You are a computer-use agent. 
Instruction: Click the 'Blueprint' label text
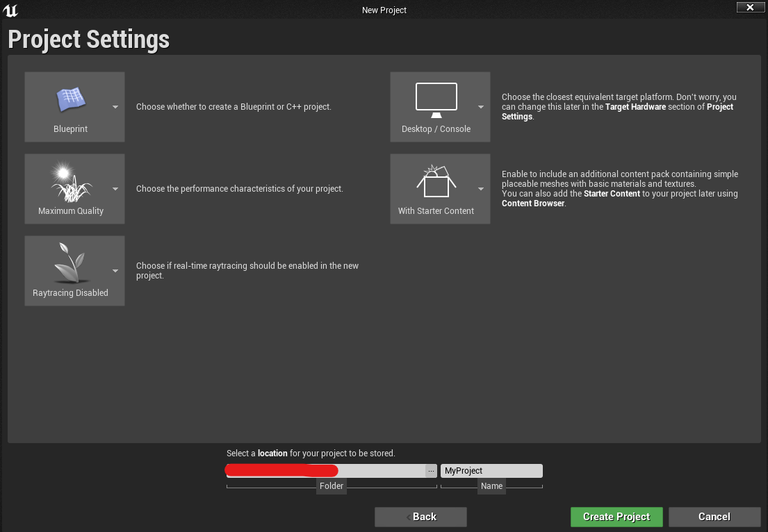70,129
